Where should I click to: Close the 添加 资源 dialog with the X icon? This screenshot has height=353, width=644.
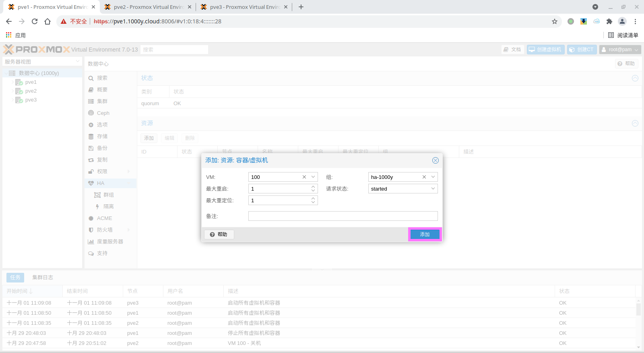click(x=435, y=160)
